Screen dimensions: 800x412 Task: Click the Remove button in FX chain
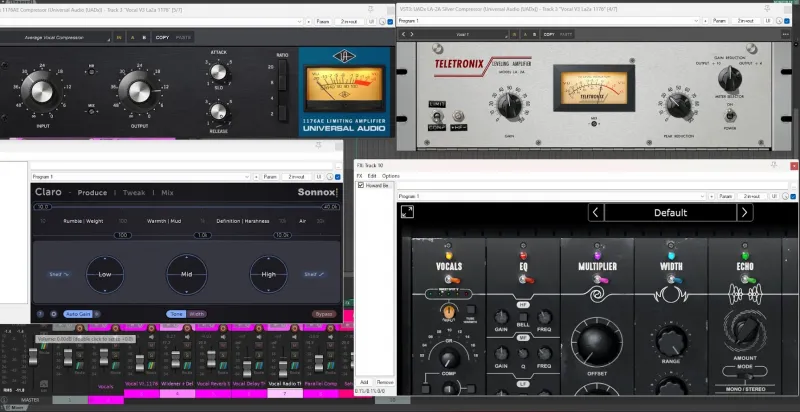385,382
